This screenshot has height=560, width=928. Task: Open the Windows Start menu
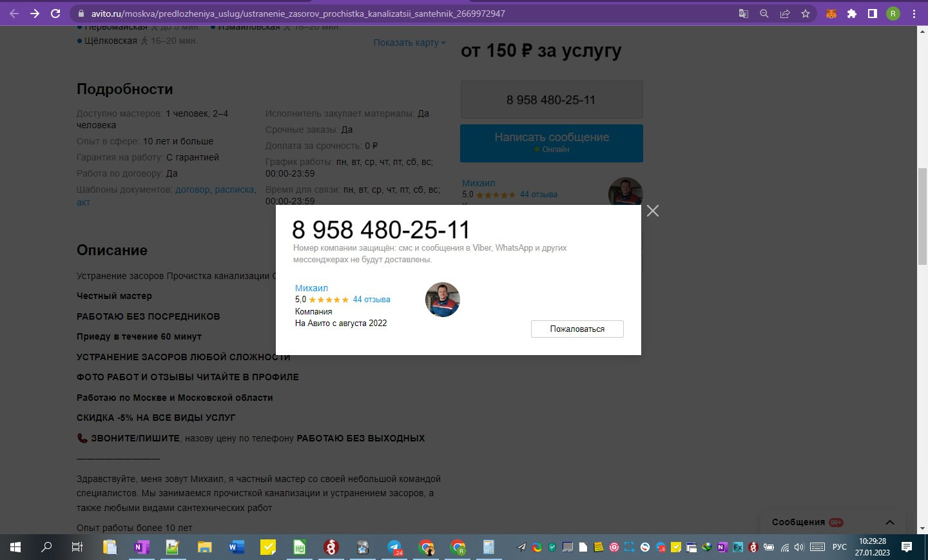coord(15,547)
